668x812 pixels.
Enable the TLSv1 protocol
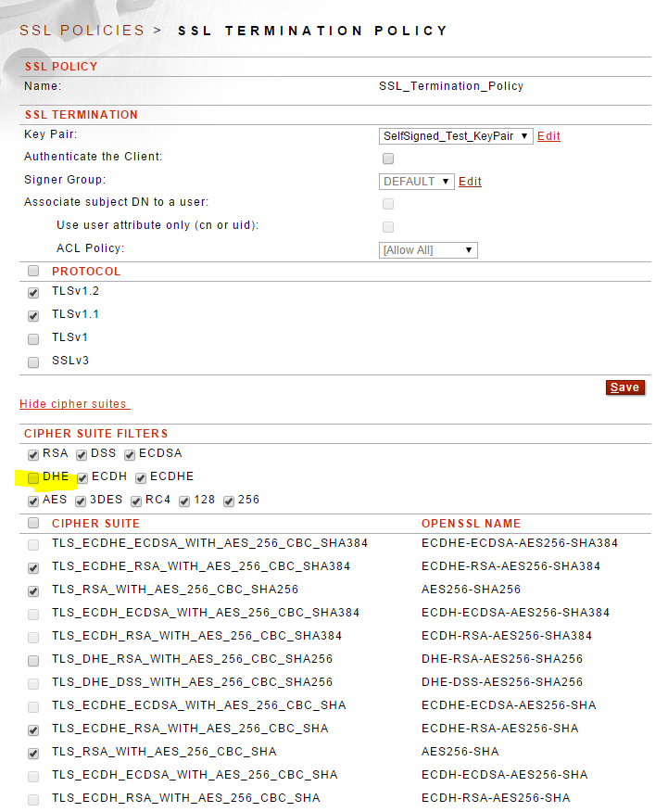(x=33, y=338)
